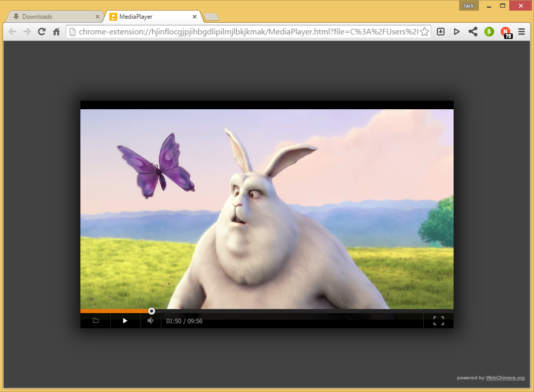The image size is (534, 392).
Task: Click the share extension icon
Action: [x=473, y=32]
